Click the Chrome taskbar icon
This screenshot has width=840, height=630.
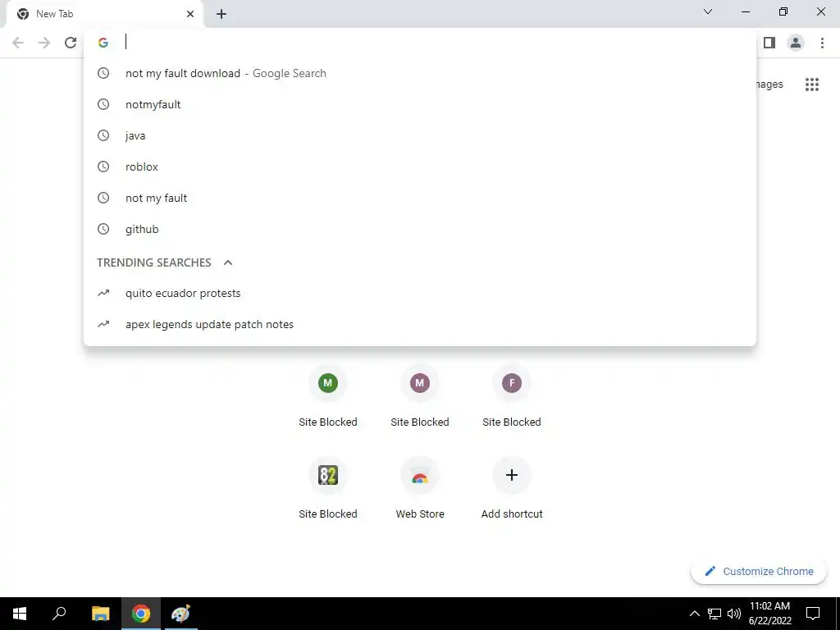(141, 614)
